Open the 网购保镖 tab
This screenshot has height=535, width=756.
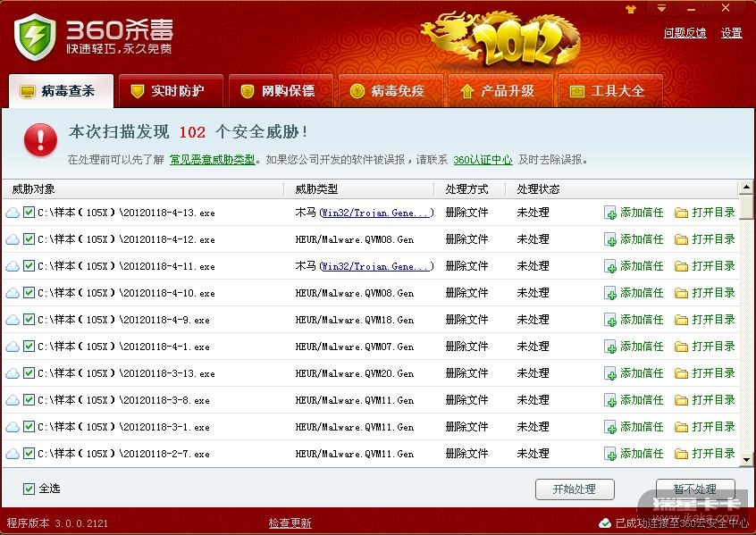281,90
